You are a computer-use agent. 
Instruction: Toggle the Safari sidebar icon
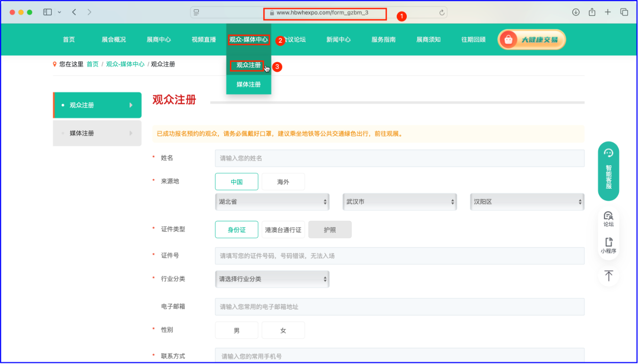click(48, 12)
